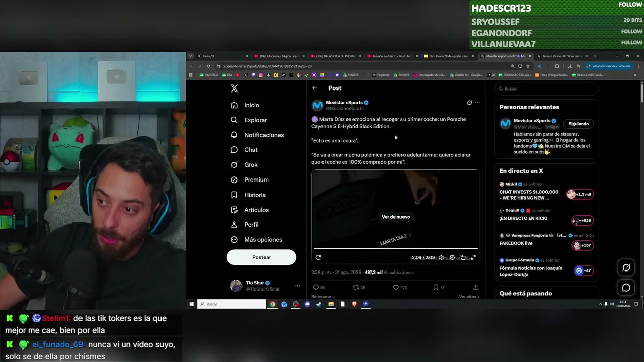Switch to the DALAS CREA SU PROPIA tab
The height and width of the screenshot is (362, 644).
pos(335,56)
